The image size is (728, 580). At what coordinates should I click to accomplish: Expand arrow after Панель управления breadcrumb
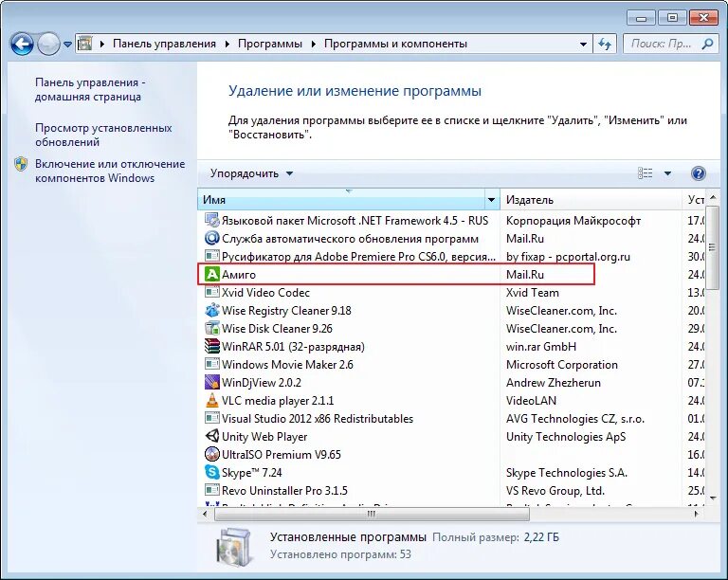[227, 45]
